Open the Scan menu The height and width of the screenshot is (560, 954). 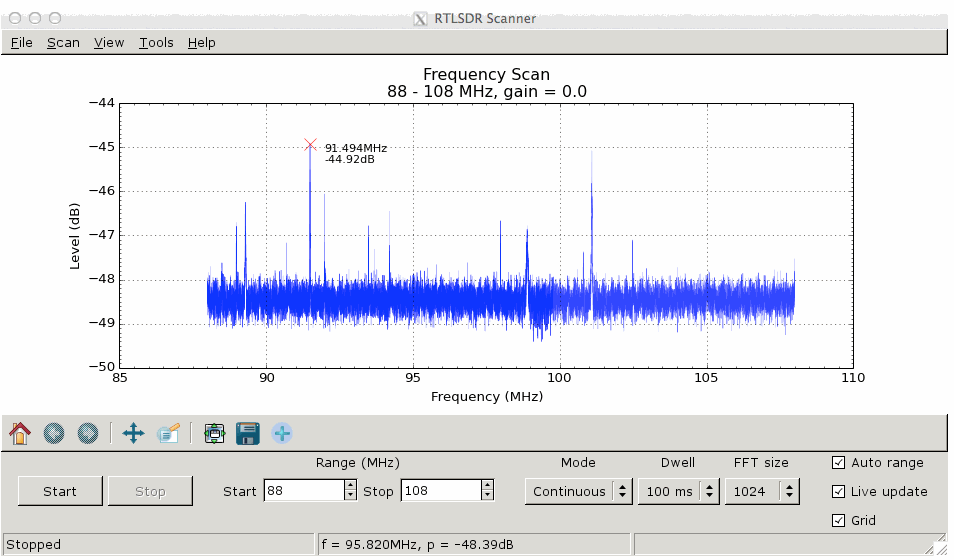point(63,43)
